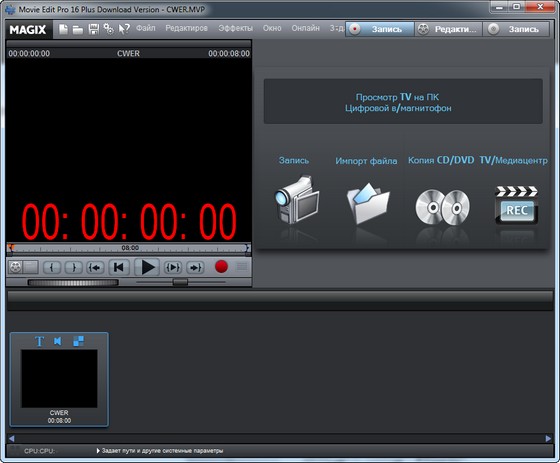Start playback with the Play button
This screenshot has height=463, width=560.
147,267
